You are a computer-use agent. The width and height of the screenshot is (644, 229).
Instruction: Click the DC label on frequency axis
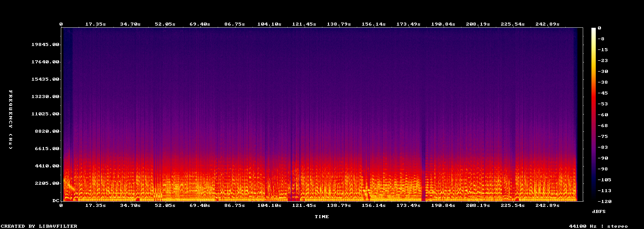[x=56, y=201]
